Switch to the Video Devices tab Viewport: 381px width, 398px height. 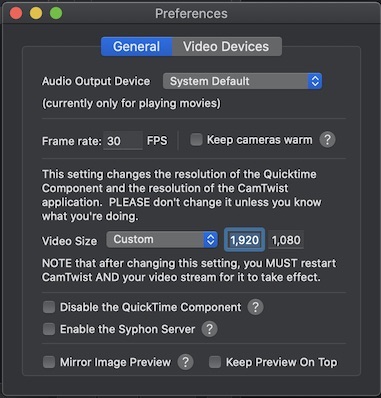pyautogui.click(x=227, y=47)
